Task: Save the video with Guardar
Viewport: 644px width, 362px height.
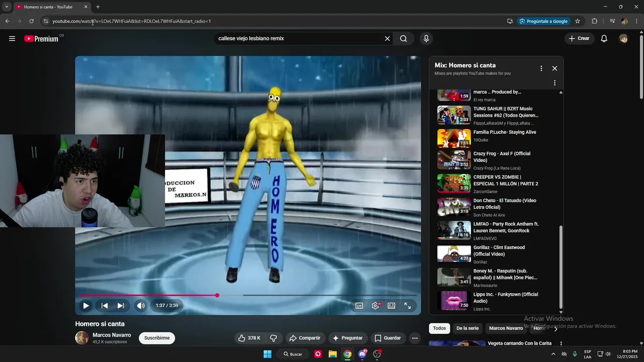Action: pyautogui.click(x=388, y=338)
